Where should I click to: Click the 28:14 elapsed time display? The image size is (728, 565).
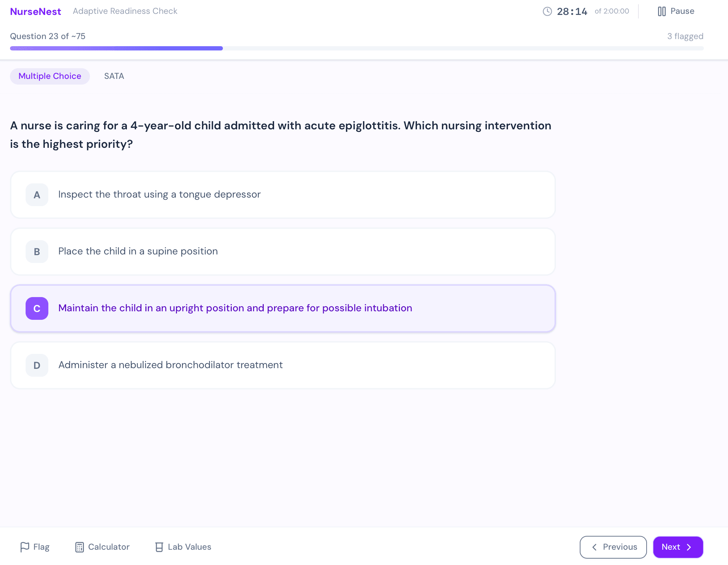(572, 11)
